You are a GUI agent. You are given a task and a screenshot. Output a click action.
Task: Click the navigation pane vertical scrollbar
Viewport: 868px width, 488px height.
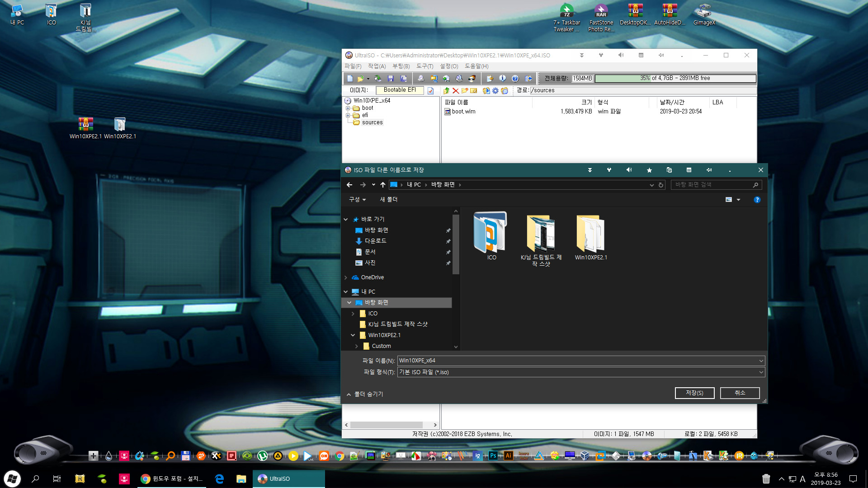click(456, 244)
